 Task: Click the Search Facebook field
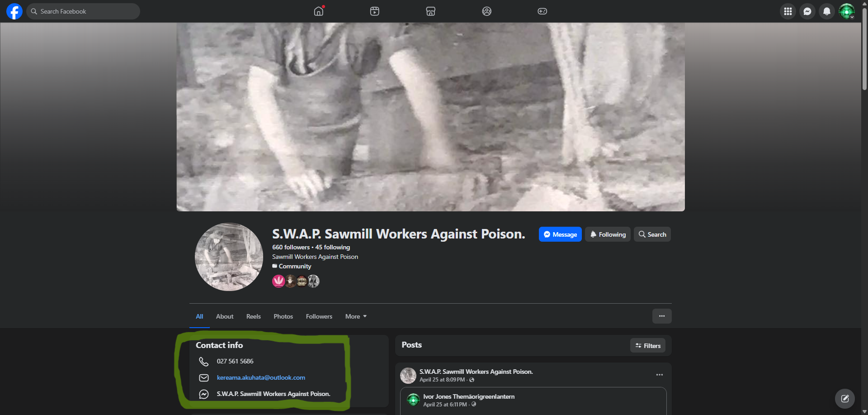(83, 11)
